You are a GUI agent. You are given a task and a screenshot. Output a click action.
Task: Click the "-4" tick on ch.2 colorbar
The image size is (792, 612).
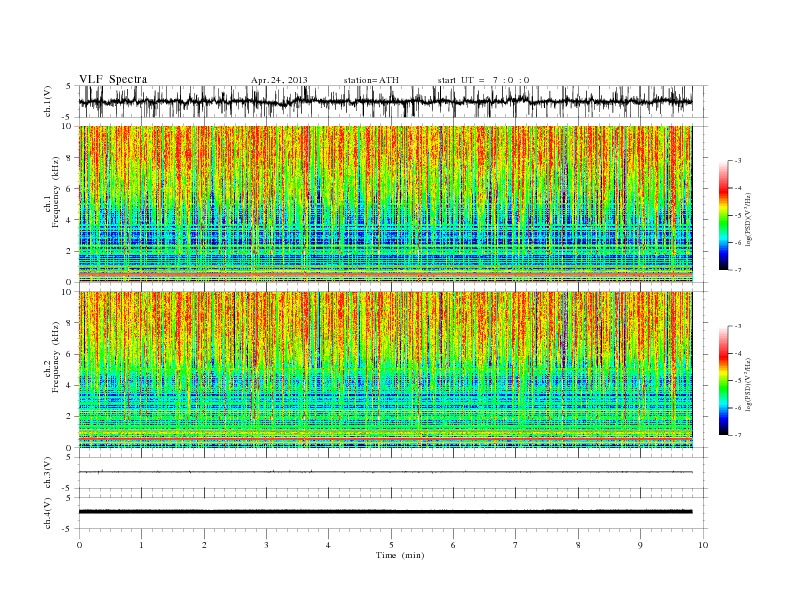point(737,353)
